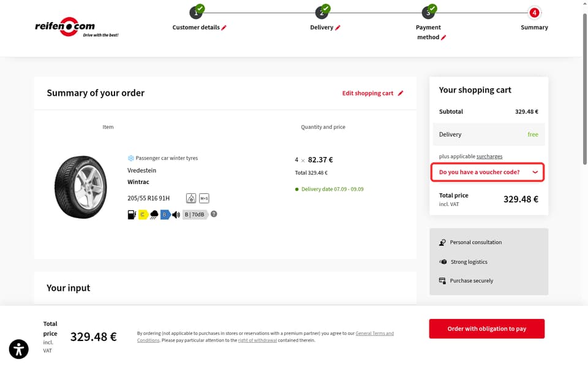
Task: Click the step 4 Summary circle
Action: tap(534, 13)
